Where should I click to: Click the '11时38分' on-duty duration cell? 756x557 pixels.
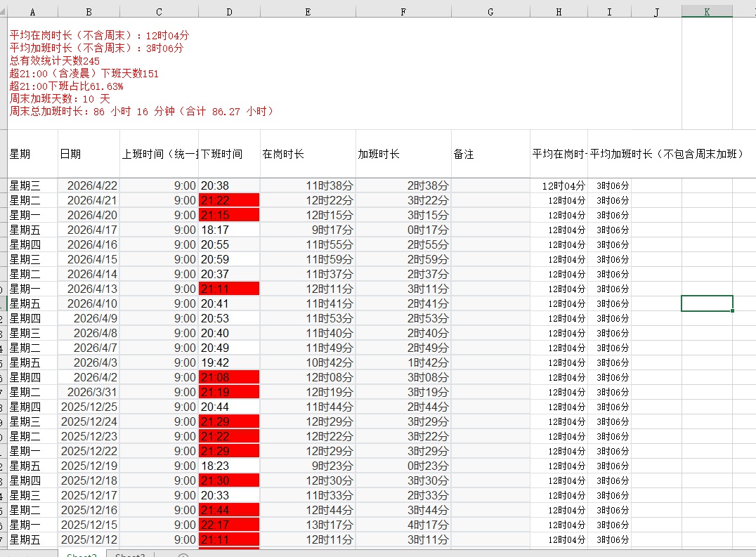[308, 185]
